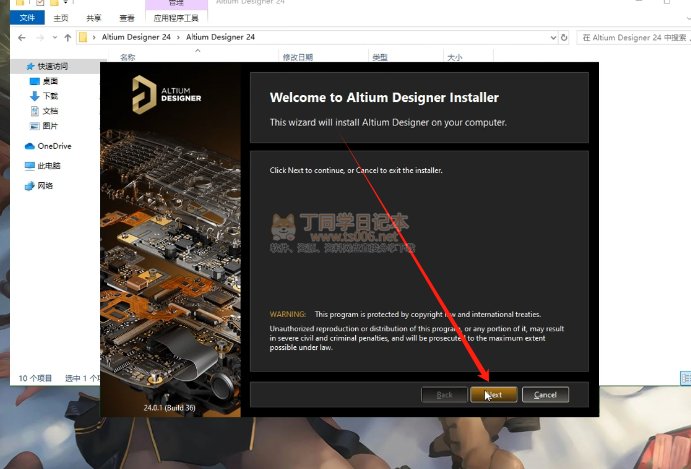This screenshot has height=469, width=691.
Task: Click the quick access star icon
Action: pos(30,67)
